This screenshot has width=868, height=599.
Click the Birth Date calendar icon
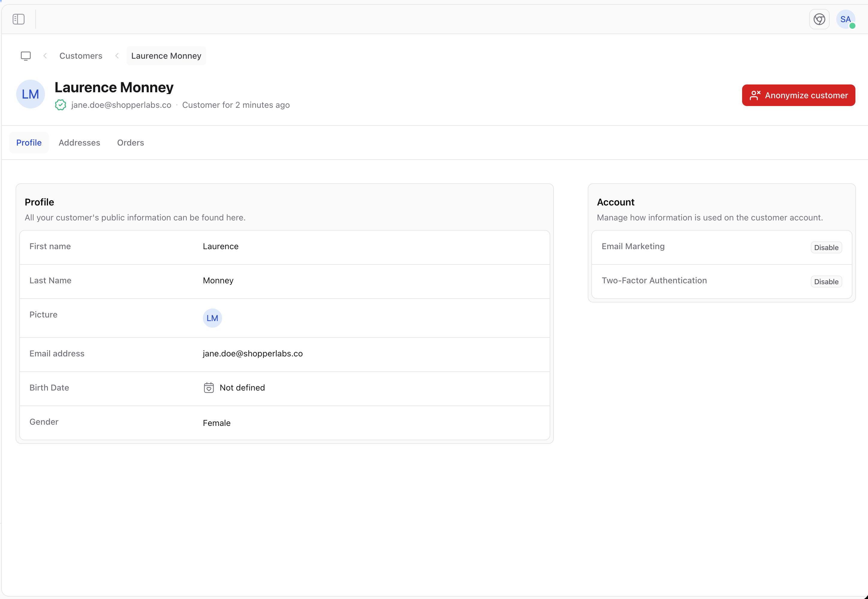[209, 388]
